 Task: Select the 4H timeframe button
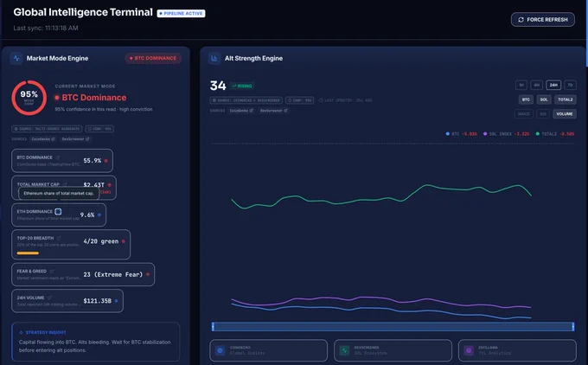click(537, 85)
